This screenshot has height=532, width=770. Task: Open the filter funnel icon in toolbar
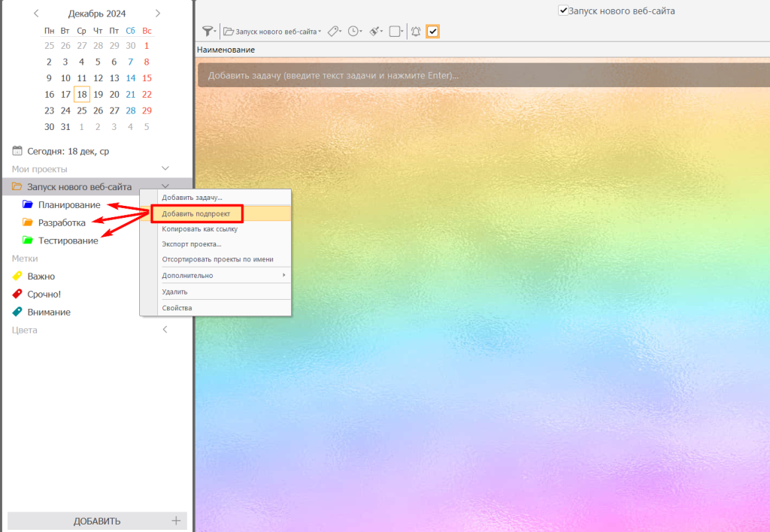point(208,32)
